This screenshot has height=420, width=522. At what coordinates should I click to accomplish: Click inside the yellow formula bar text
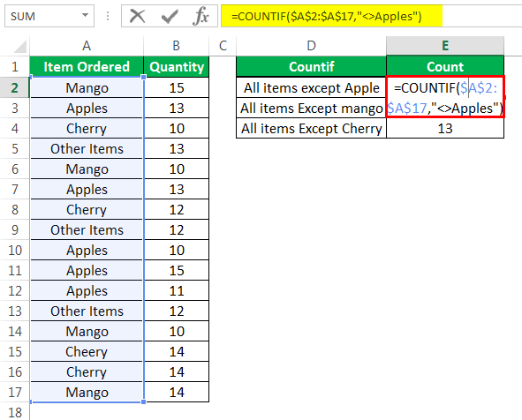pos(326,16)
